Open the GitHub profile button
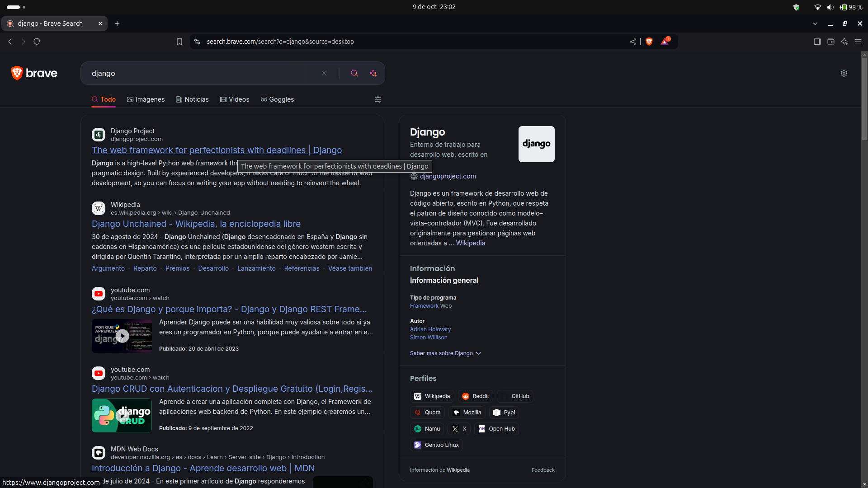This screenshot has width=868, height=488. point(515,396)
